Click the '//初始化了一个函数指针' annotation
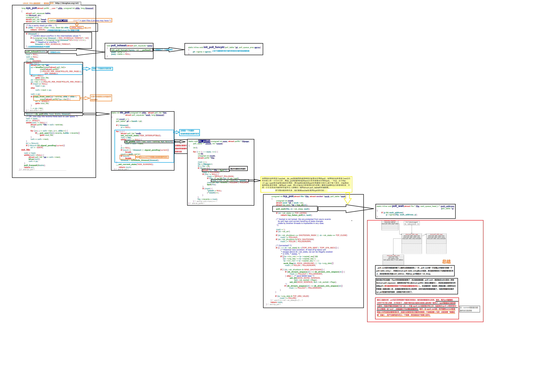This screenshot has width=537, height=392. [163, 50]
